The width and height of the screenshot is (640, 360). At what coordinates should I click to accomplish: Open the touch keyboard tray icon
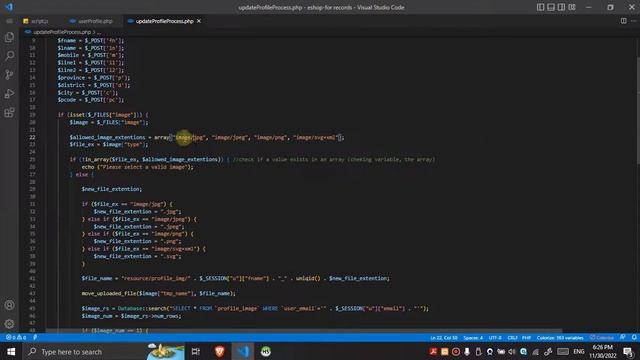(x=563, y=351)
